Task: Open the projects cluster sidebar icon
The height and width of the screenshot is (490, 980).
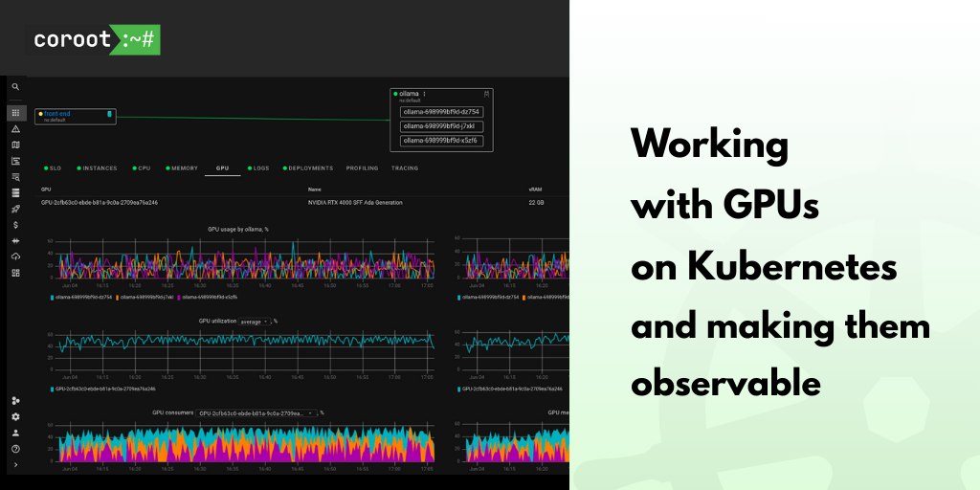Action: [15, 401]
